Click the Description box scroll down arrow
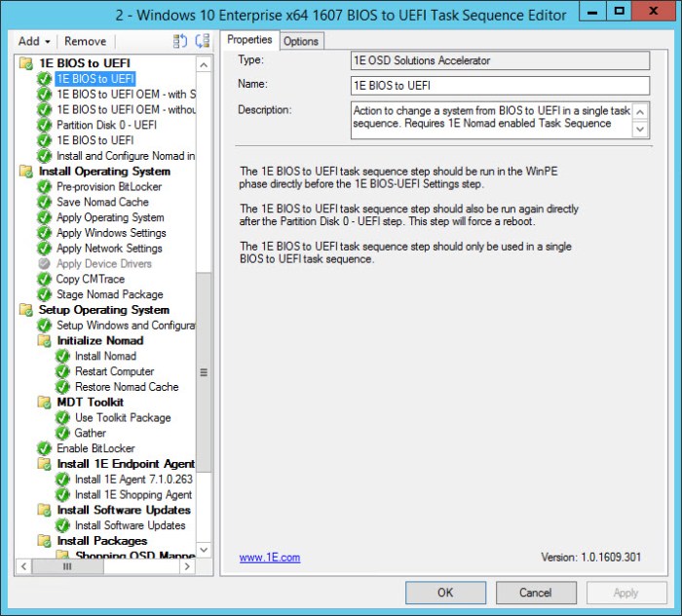The image size is (682, 616). point(640,130)
